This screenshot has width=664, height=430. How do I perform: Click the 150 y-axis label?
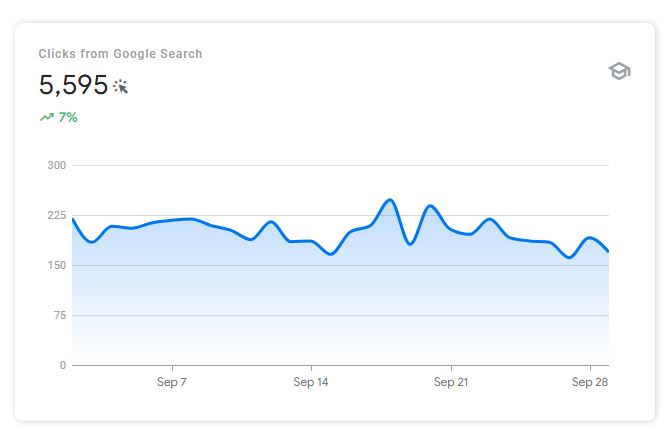coord(56,265)
